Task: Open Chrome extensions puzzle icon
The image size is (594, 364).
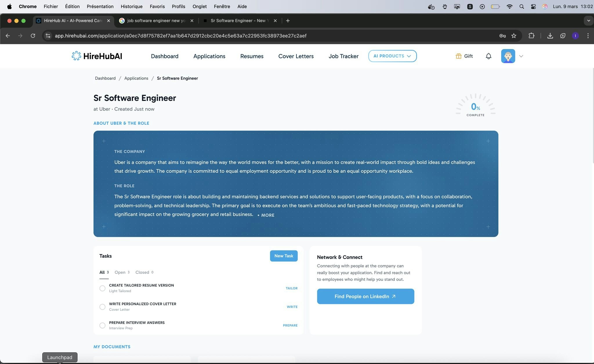Action: (531, 36)
